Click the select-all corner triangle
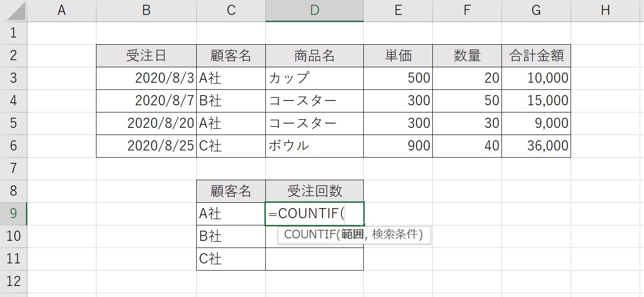644x297 pixels. 13,11
